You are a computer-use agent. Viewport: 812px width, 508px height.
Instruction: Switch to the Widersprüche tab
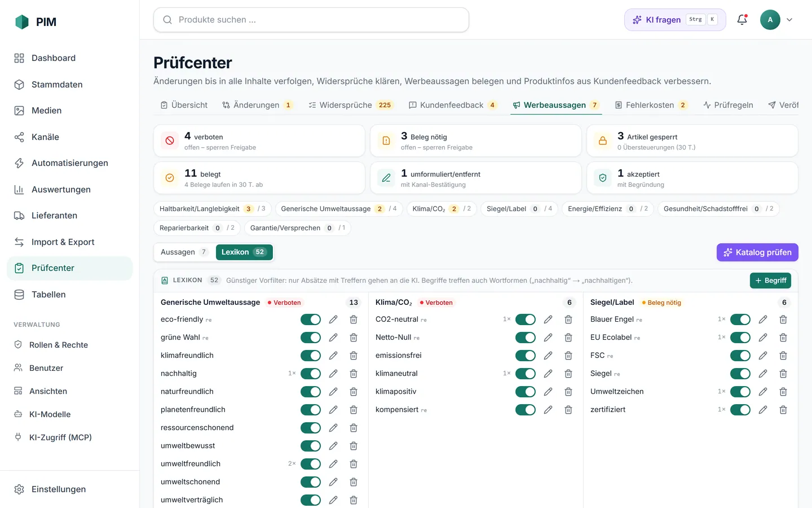pos(351,105)
